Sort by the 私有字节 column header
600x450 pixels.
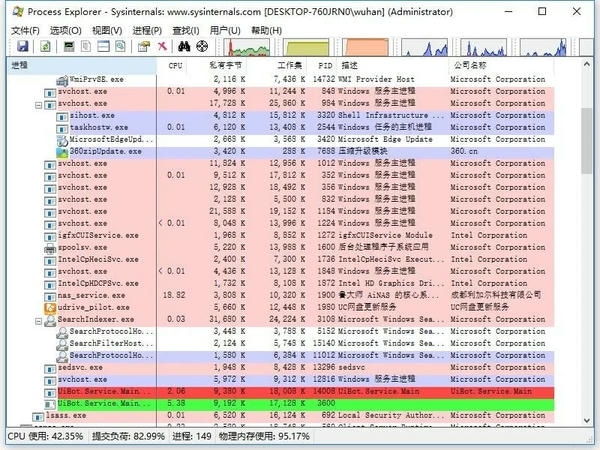(x=217, y=65)
